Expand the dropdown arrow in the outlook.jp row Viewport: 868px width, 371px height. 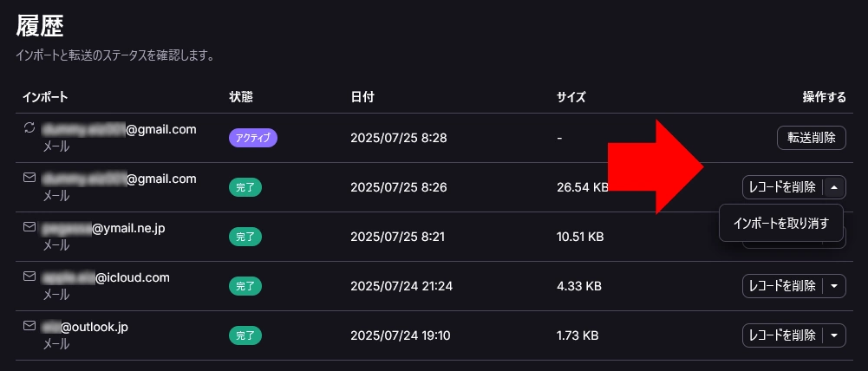[x=834, y=335]
